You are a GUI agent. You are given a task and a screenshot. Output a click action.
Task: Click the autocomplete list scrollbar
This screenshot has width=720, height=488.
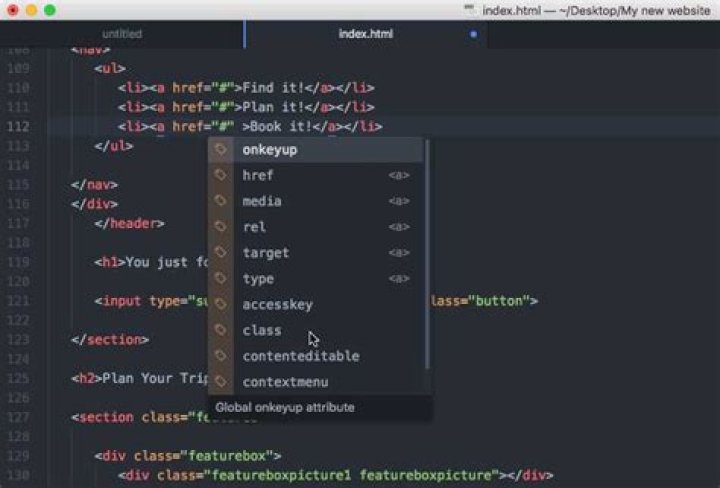coord(428,250)
